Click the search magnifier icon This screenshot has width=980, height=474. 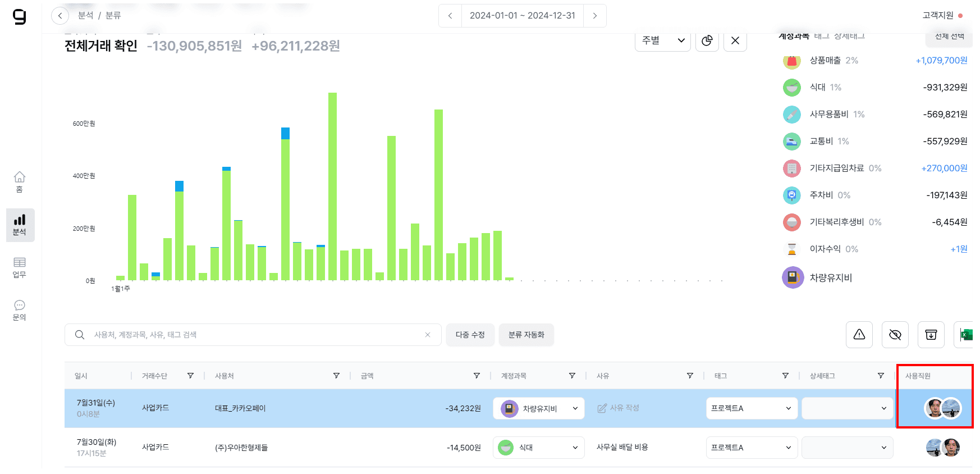[80, 335]
